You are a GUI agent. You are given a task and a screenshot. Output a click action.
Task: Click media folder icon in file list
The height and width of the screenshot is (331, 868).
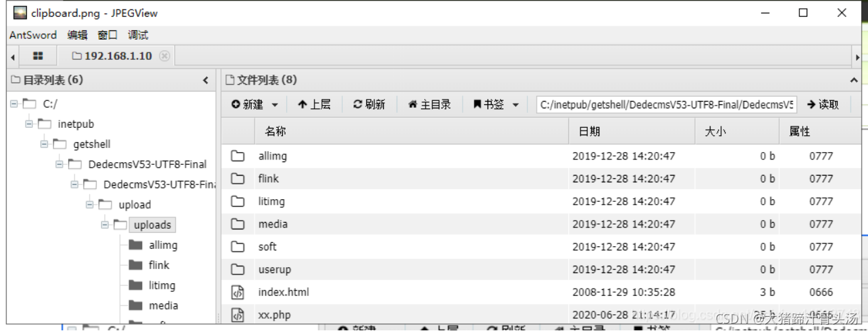click(238, 224)
